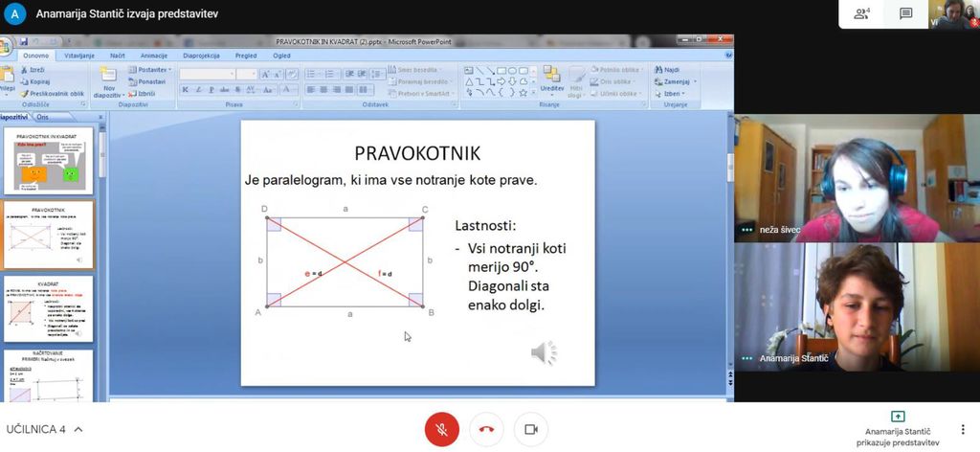980x452 pixels.
Task: Open the Vstavljanje ribbon tab
Action: point(79,56)
